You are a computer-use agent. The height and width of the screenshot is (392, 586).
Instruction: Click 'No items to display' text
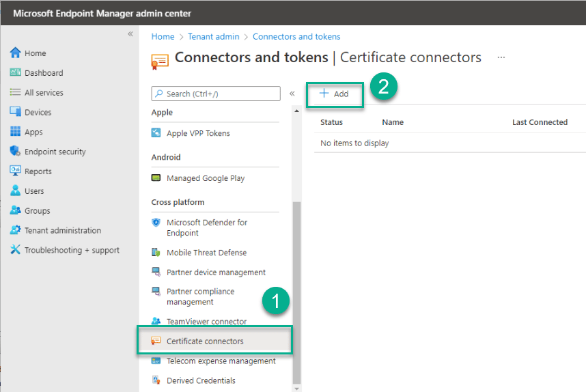354,143
